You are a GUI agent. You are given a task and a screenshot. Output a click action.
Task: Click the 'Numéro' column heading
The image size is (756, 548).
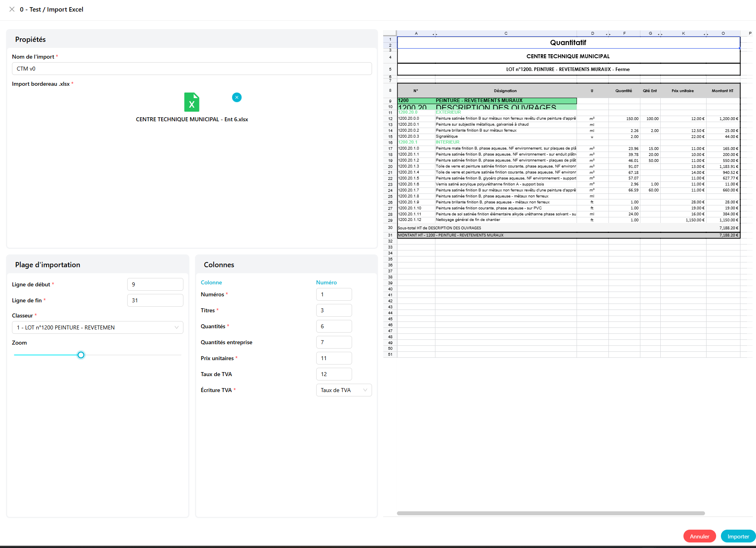327,282
